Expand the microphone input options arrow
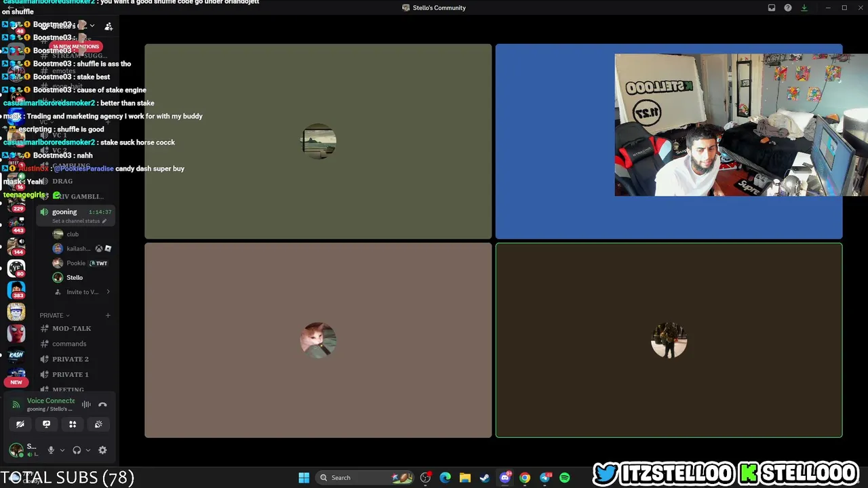 coord(62,450)
